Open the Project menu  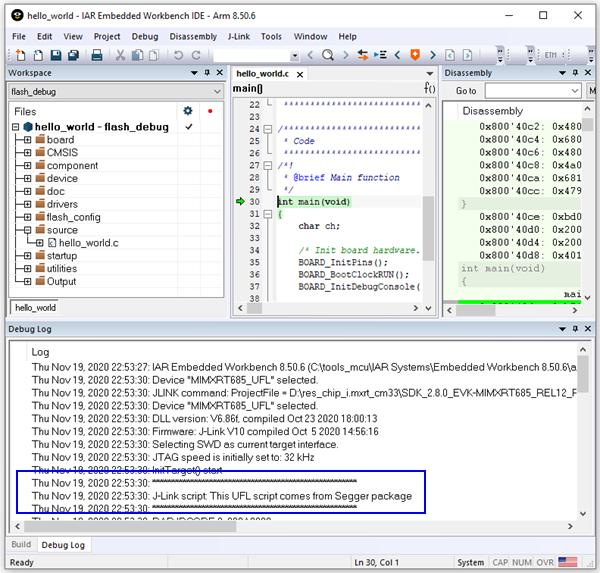[x=107, y=36]
